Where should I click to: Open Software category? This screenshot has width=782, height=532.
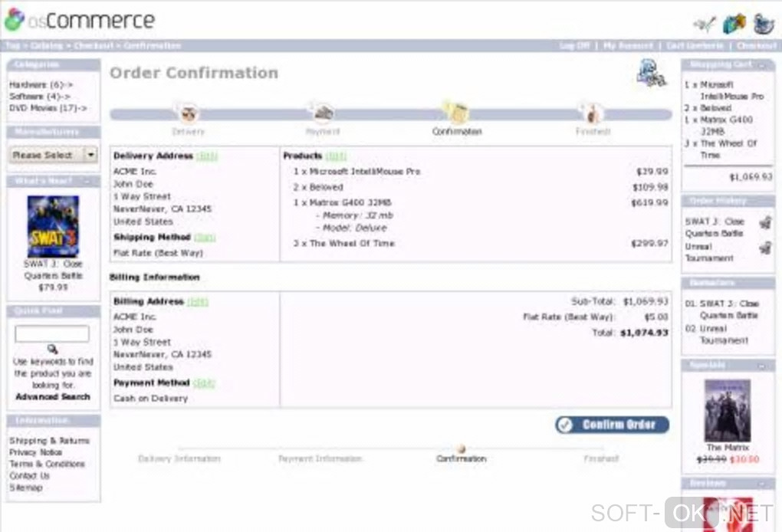(x=40, y=97)
